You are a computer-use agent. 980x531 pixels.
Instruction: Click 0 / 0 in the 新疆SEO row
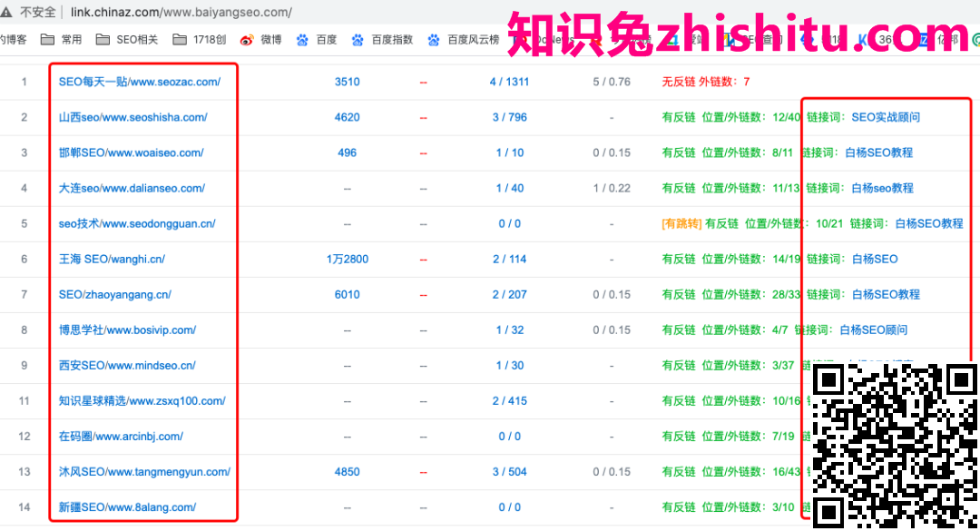(x=509, y=507)
